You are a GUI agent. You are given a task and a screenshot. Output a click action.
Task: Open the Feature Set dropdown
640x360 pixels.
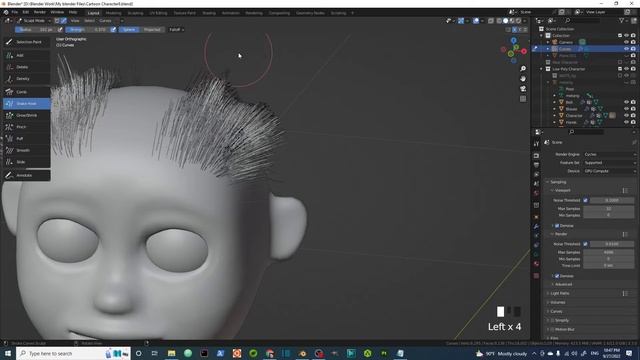pos(609,162)
